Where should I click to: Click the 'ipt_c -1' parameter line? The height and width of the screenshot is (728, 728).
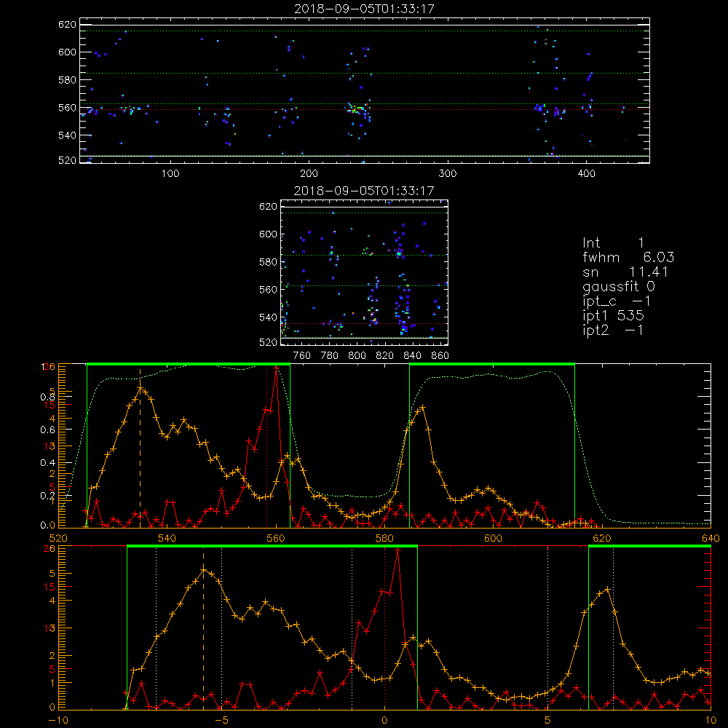pyautogui.click(x=617, y=301)
